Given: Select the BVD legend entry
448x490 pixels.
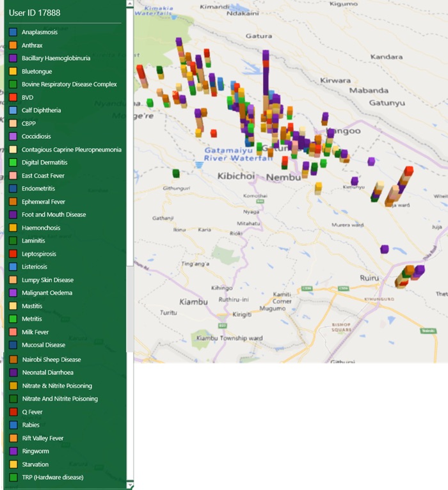Looking at the screenshot, I should point(21,97).
